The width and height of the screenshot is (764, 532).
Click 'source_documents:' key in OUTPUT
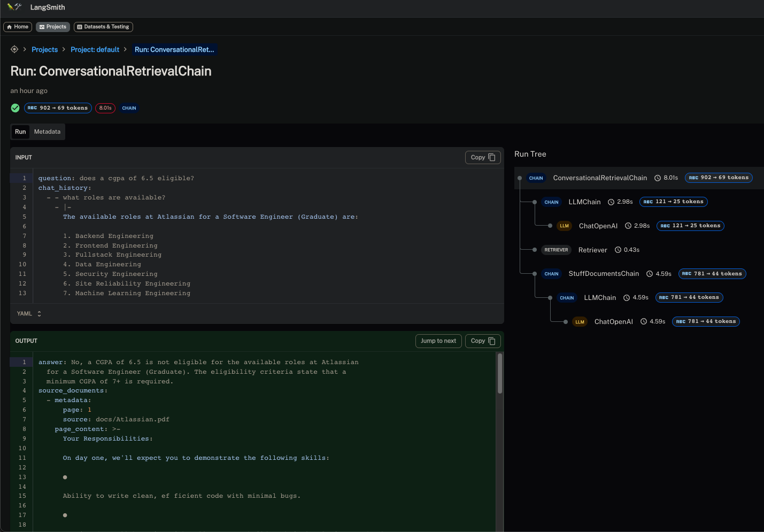tap(73, 391)
